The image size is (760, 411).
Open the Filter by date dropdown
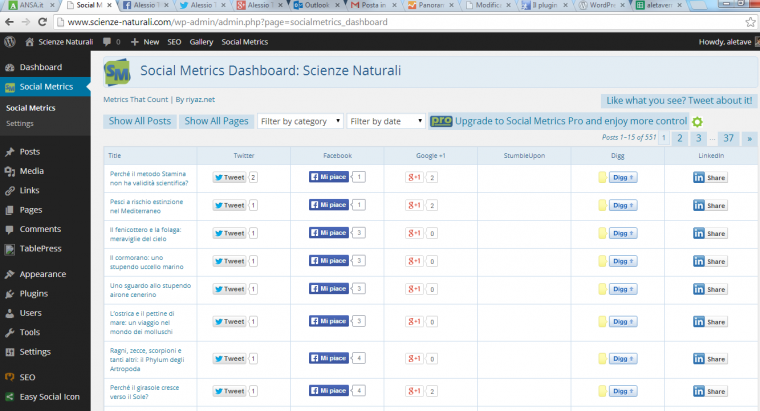(x=386, y=121)
